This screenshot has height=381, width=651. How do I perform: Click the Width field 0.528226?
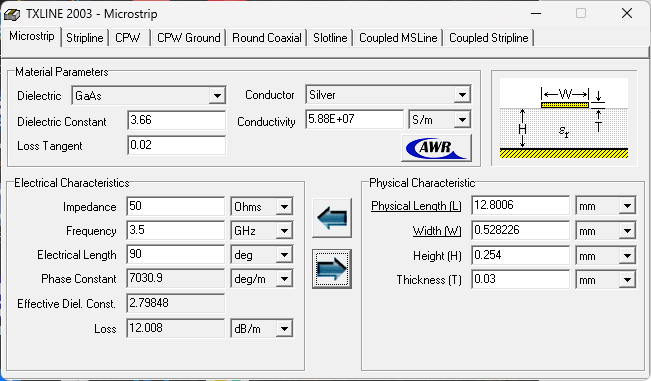(x=520, y=230)
